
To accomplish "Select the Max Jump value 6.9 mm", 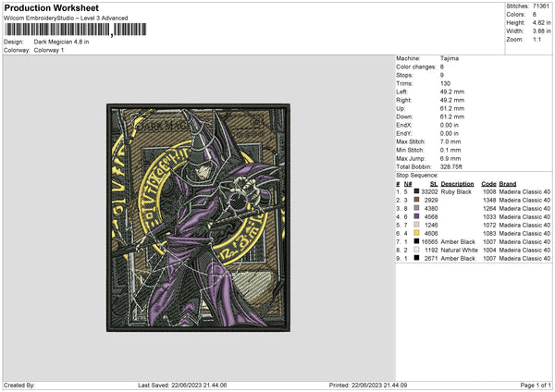I will click(450, 158).
